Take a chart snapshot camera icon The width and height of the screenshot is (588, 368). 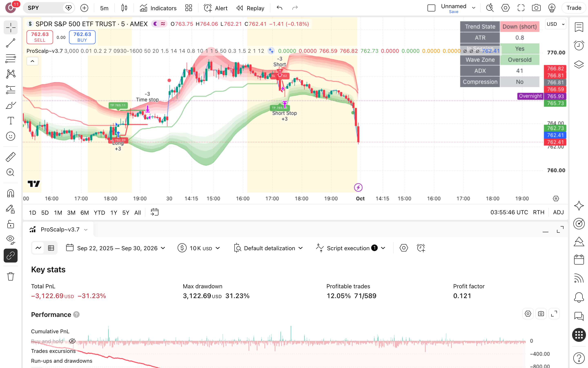click(x=536, y=8)
